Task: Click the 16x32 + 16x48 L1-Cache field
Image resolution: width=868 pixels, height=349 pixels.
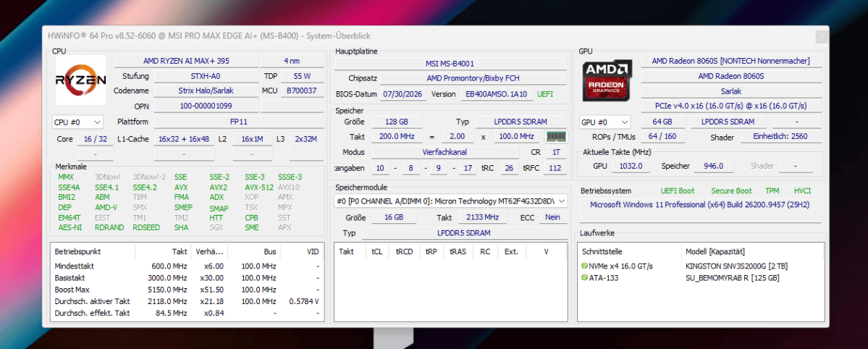Action: [184, 139]
